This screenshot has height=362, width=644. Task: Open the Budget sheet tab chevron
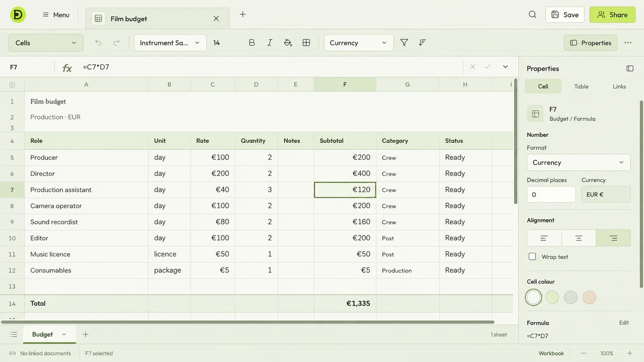click(64, 334)
